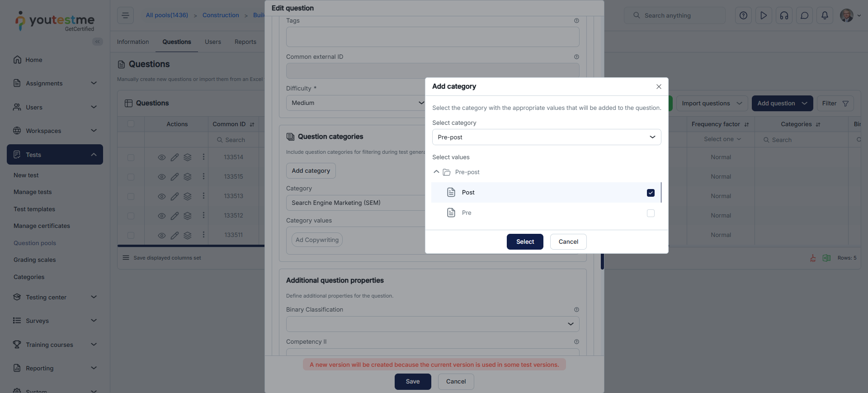Click the Select button in dialog
This screenshot has height=393, width=868.
tap(525, 241)
